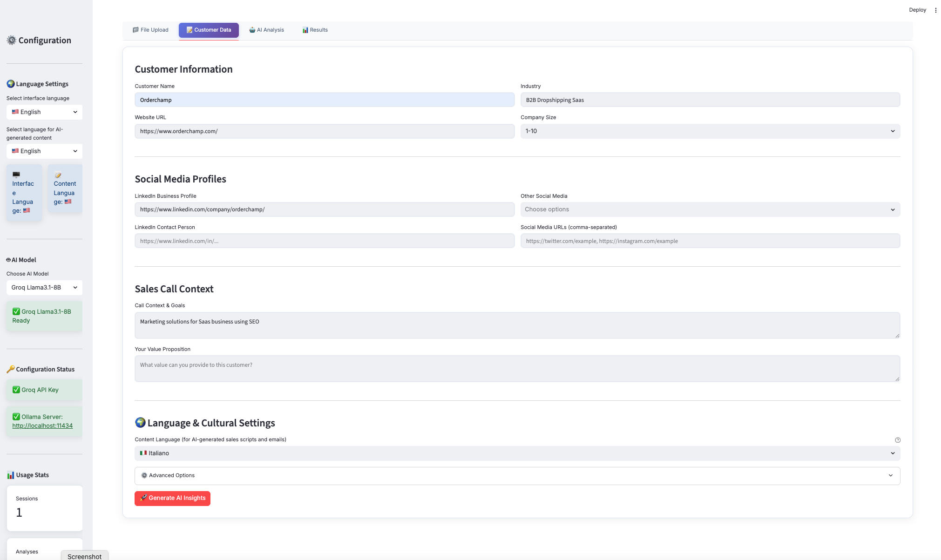Screen dimensions: 941x560
Task: Click the Your Value Proposition text area
Action: 517,368
